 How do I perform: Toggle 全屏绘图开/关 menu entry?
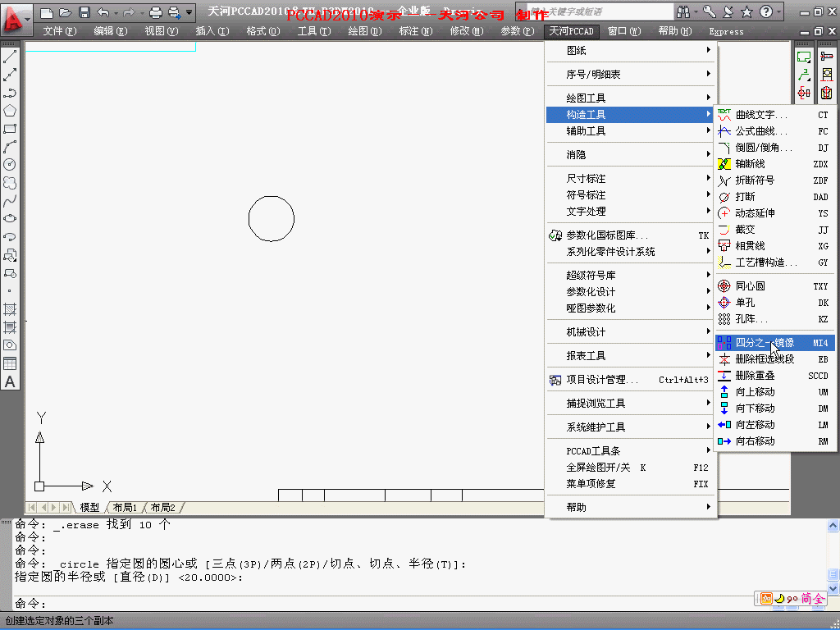[631, 468]
